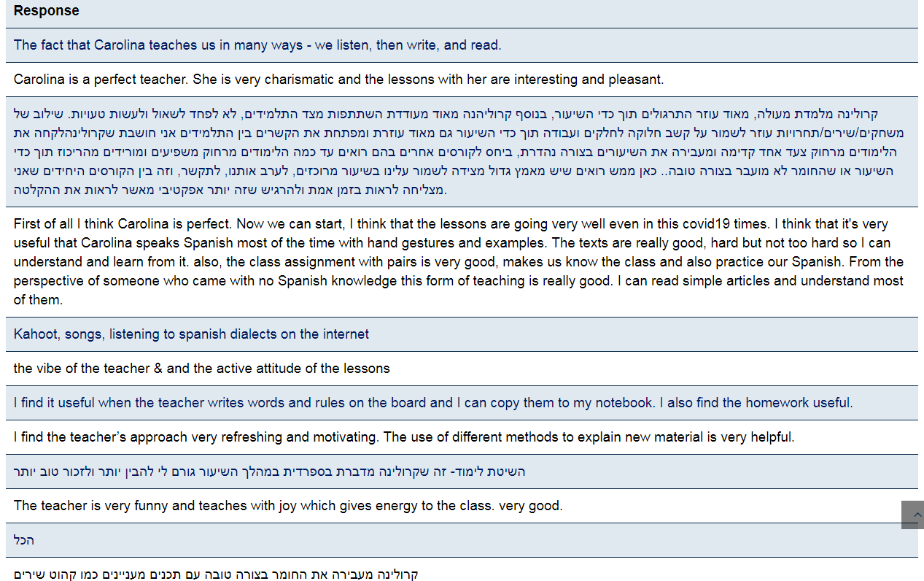Click the single-line Hebrew response about speaking Spanish
Screen dimensions: 924x581
point(462,472)
